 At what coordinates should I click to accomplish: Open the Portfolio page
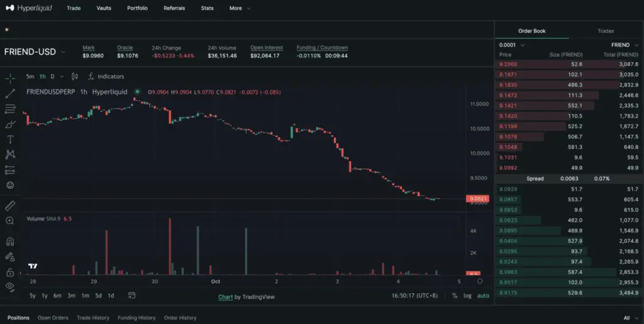pos(137,8)
